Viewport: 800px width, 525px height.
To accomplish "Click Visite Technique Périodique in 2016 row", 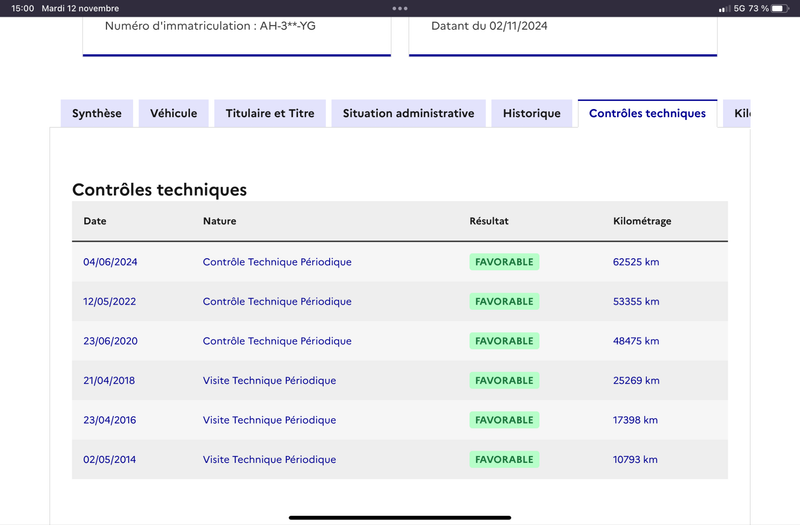I will pyautogui.click(x=269, y=420).
